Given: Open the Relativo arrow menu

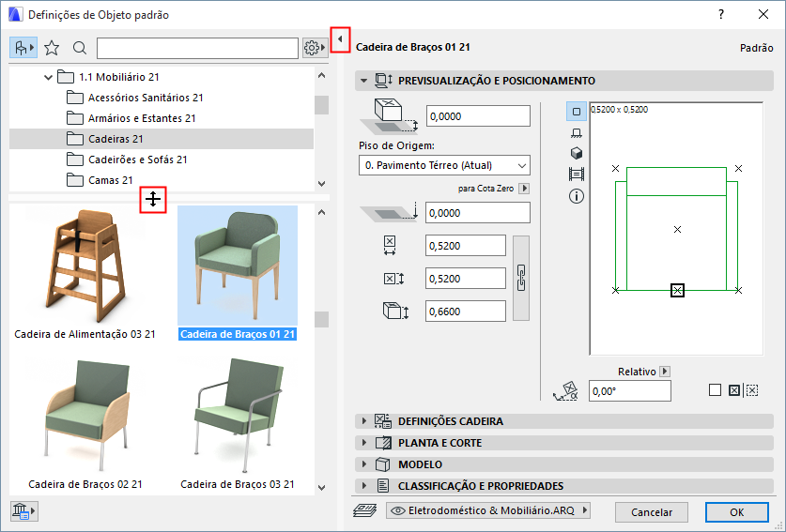Looking at the screenshot, I should 665,372.
